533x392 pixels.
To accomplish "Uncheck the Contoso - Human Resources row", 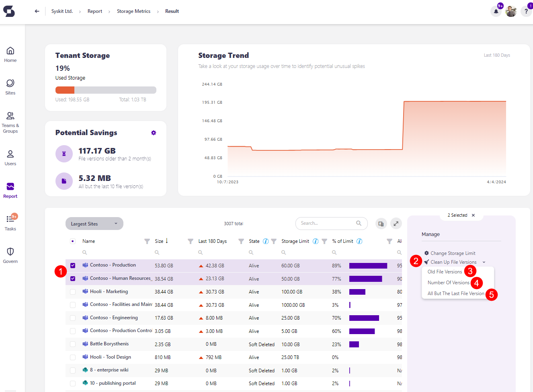I will click(73, 278).
